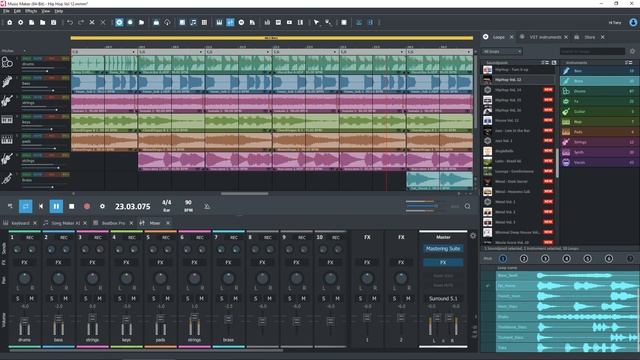Arm REC on mixer channel 1
Viewport: 640px width, 360px height.
point(30,238)
